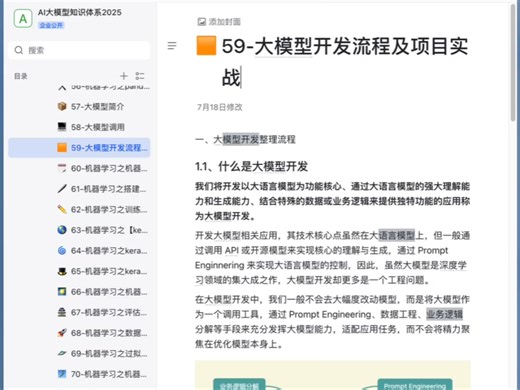Click the document title 59-大模型开发流程及项目实战
This screenshot has height=390, width=520.
345,62
